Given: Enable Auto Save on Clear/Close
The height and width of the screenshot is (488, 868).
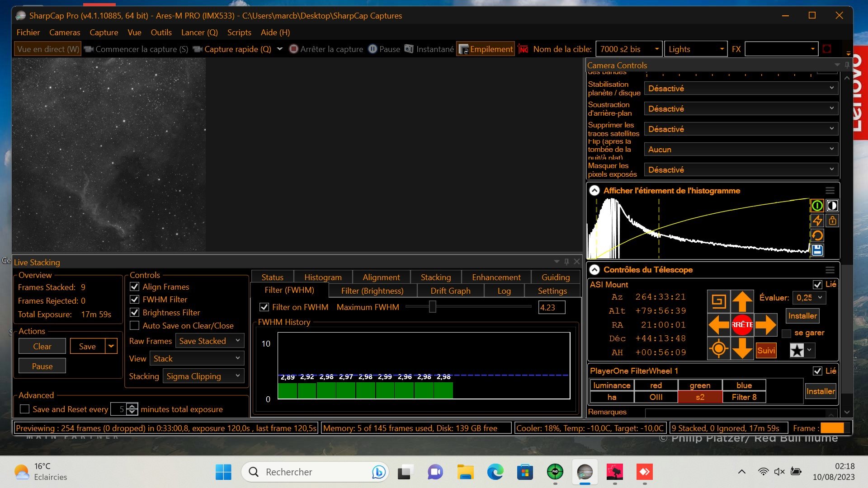Looking at the screenshot, I should click(x=134, y=326).
